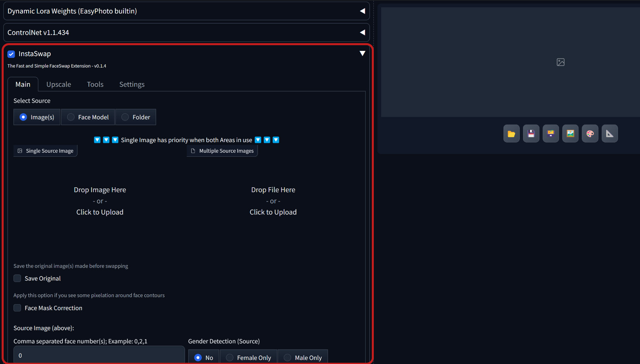Screen dimensions: 640x364
Task: Open the output images folder icon
Action: pyautogui.click(x=511, y=134)
